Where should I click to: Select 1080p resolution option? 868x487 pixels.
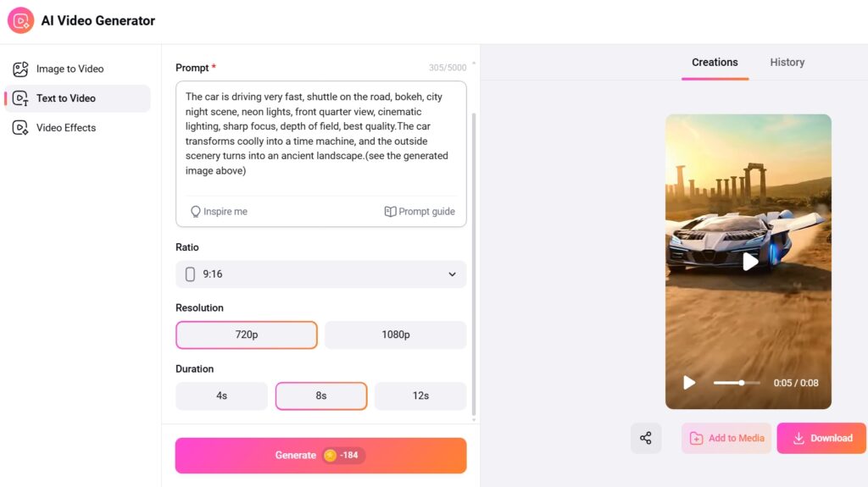(x=395, y=335)
